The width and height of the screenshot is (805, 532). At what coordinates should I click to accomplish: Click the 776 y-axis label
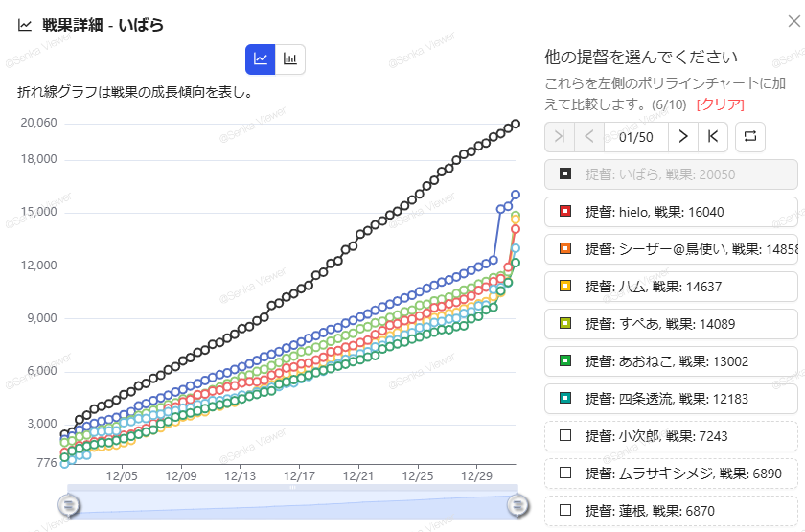pos(47,463)
